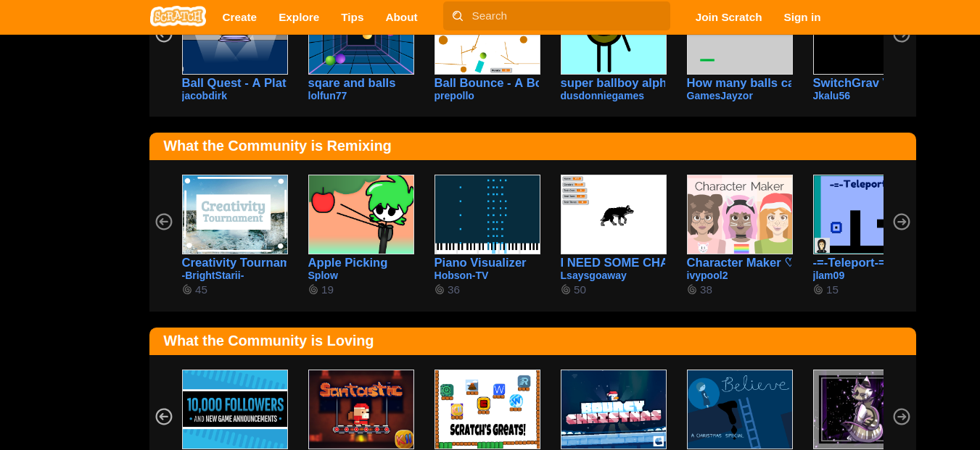
Task: Open the Scratch's Greats project thumbnail
Action: (487, 409)
